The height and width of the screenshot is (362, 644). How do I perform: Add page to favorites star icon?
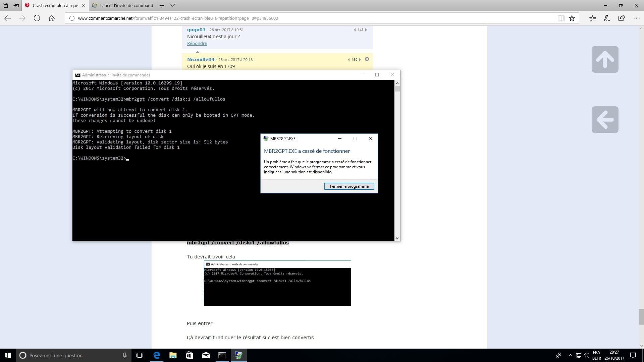(x=572, y=18)
